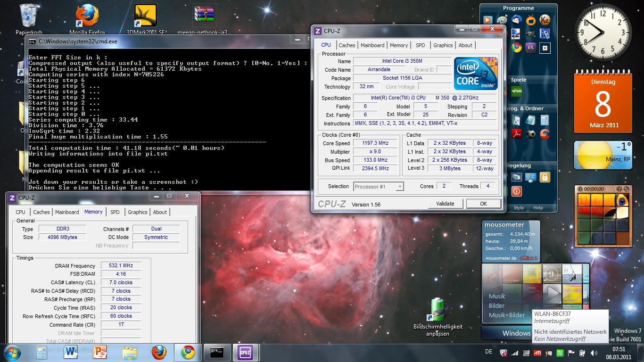
Task: Open the FS icon in Programme gadget
Action: [x=530, y=48]
